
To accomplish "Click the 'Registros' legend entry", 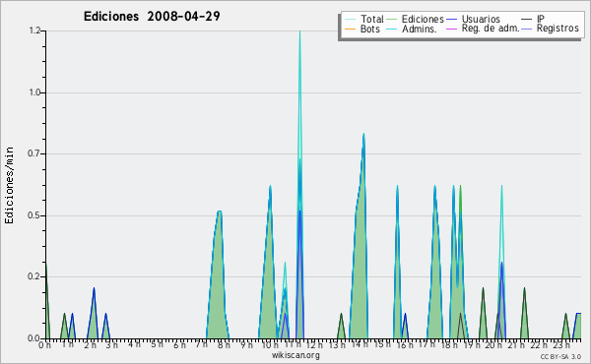I will [x=558, y=29].
